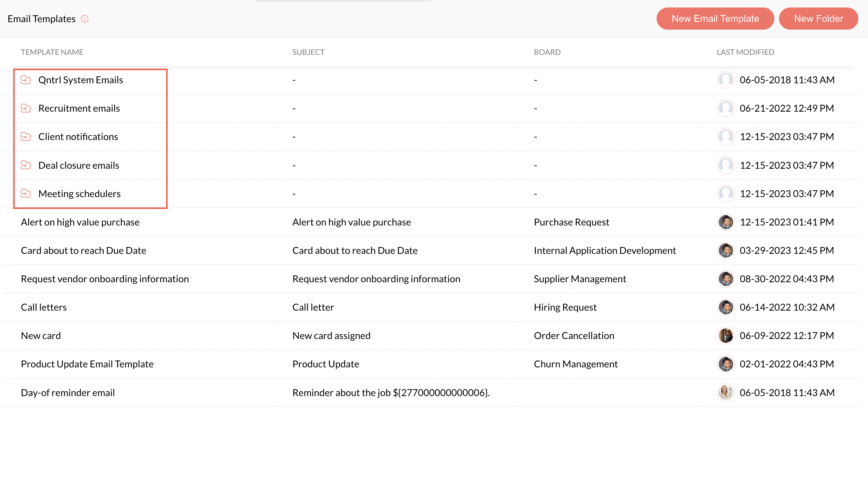This screenshot has height=494, width=868.
Task: Select Product Update Email Template
Action: pyautogui.click(x=87, y=364)
